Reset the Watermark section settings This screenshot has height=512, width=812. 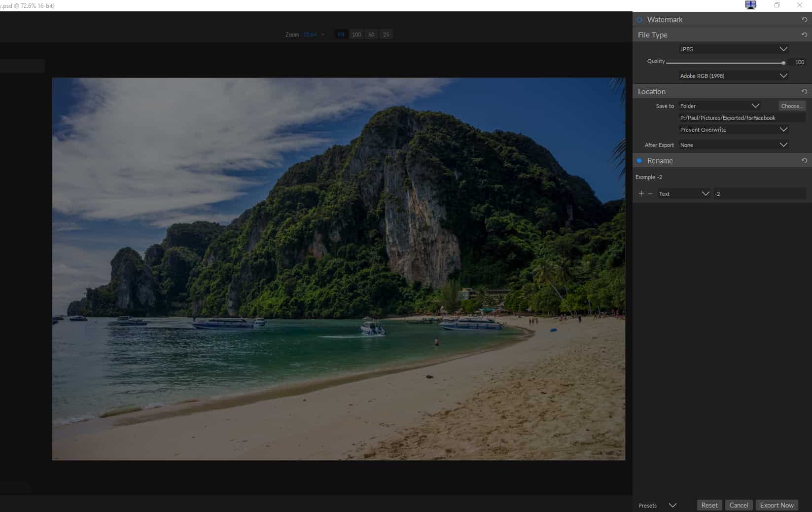click(804, 20)
